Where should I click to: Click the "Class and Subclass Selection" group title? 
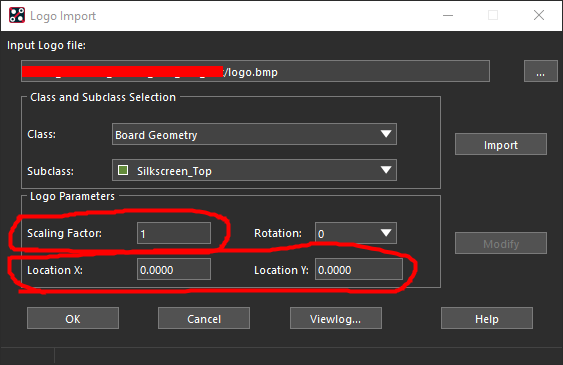[x=103, y=97]
